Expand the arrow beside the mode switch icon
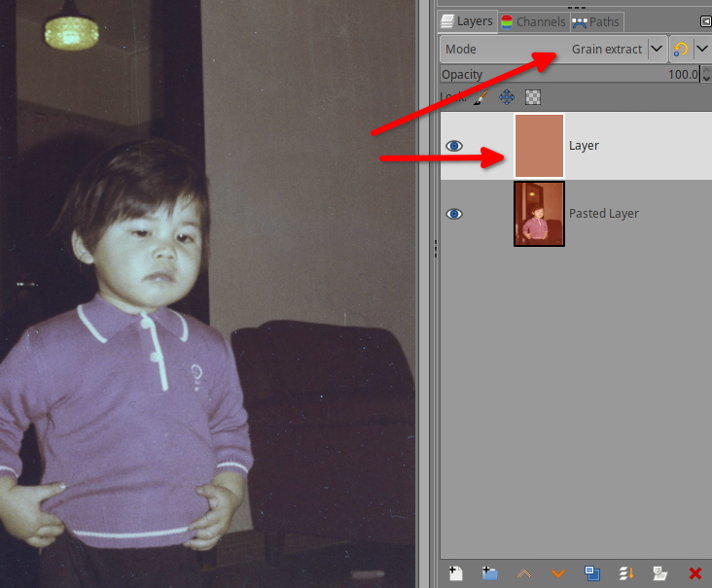The width and height of the screenshot is (712, 588). point(702,49)
